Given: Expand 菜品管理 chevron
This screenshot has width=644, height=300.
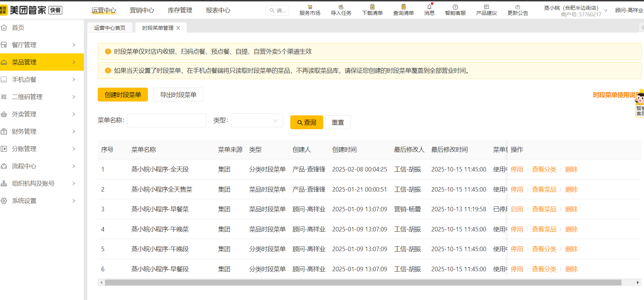Looking at the screenshot, I should pos(74,62).
